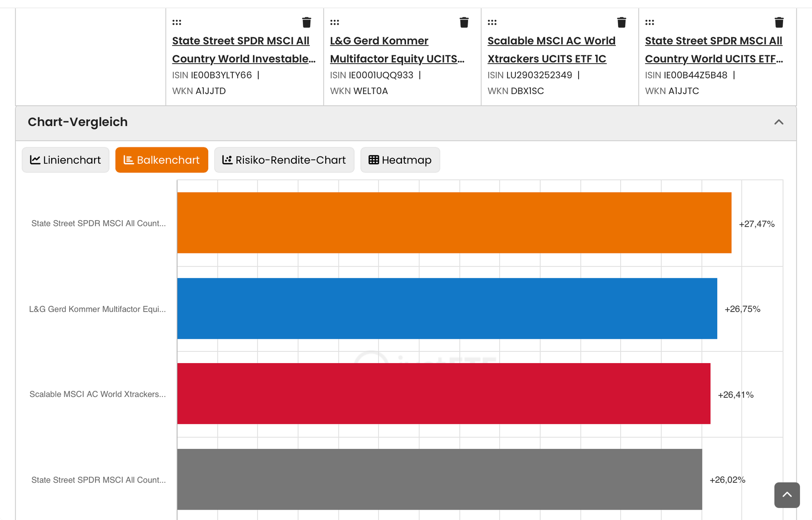Screen dimensions: 812x520
Task: Click the orange +27,47% bar
Action: 454,223
